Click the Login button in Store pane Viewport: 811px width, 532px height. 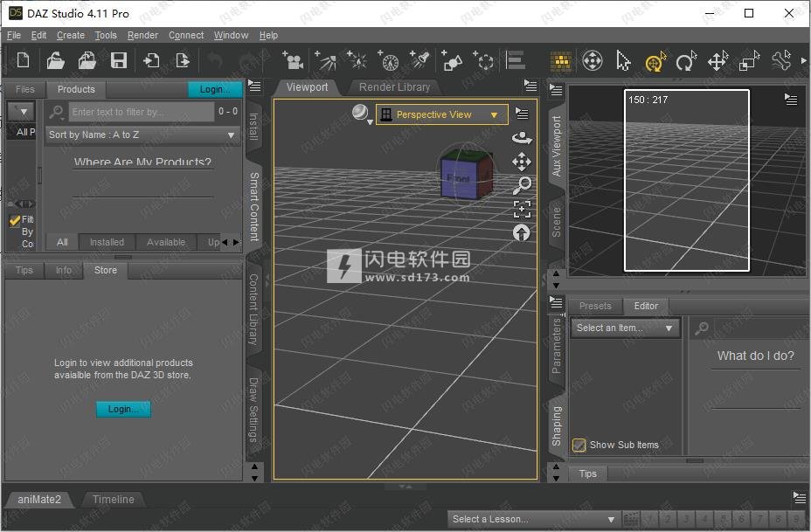pos(123,409)
